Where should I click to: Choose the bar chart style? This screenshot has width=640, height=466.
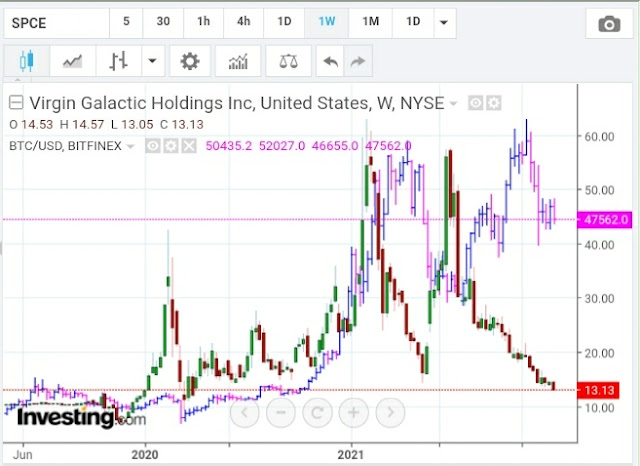119,61
